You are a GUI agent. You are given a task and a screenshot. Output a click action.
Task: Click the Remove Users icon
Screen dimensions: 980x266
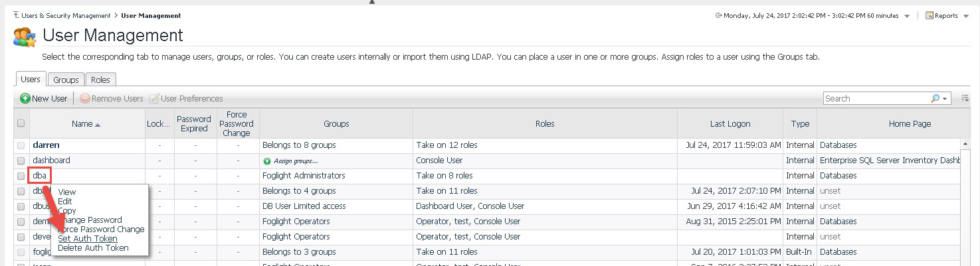click(x=84, y=98)
